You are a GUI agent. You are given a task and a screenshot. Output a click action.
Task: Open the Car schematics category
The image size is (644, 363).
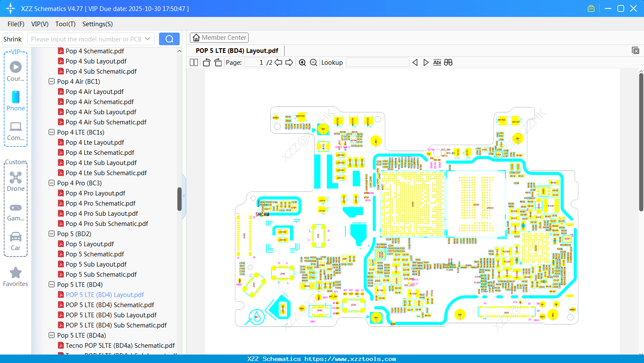point(15,240)
